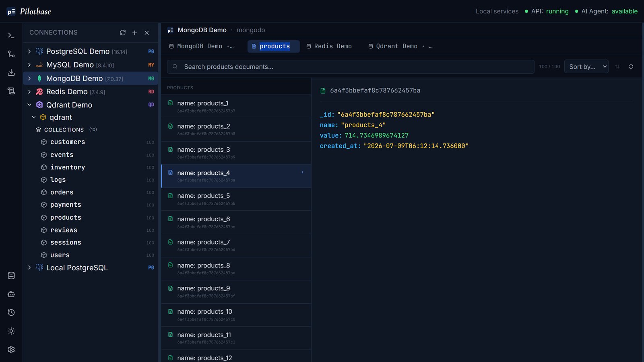Click the detail header document icon
Screen dimensions: 644x362
click(x=323, y=91)
